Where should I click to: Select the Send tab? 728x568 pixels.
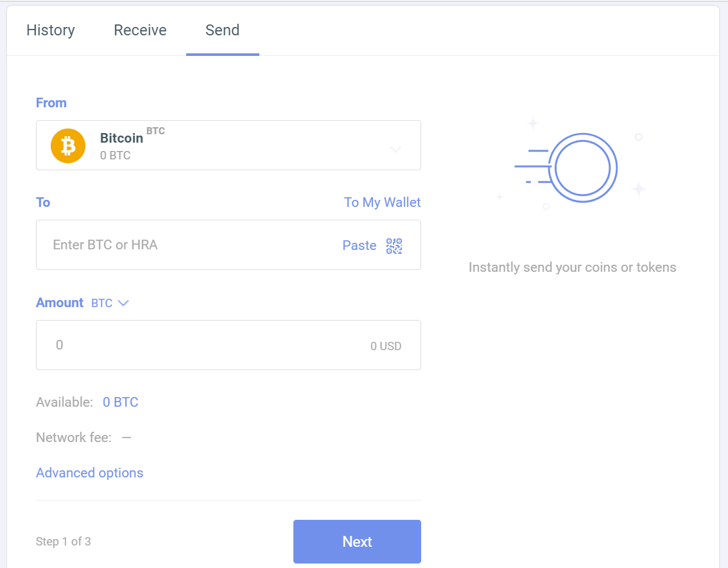tap(222, 30)
